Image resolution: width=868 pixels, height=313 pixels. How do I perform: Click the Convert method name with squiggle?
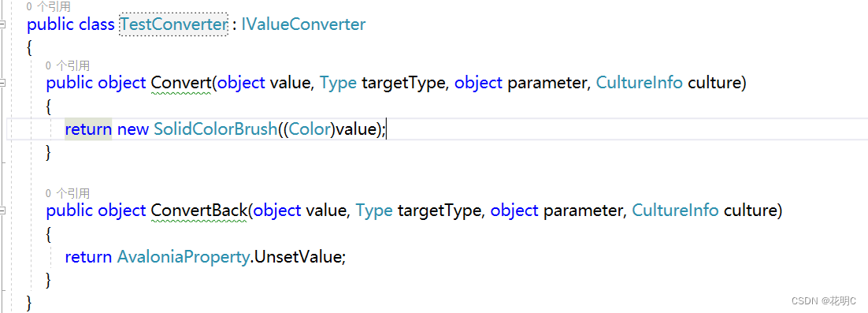pos(181,83)
